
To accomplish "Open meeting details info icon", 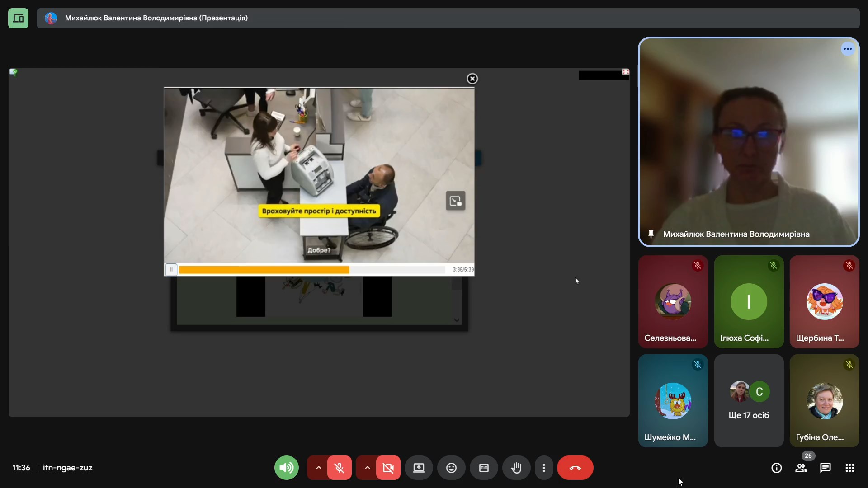I will [776, 468].
